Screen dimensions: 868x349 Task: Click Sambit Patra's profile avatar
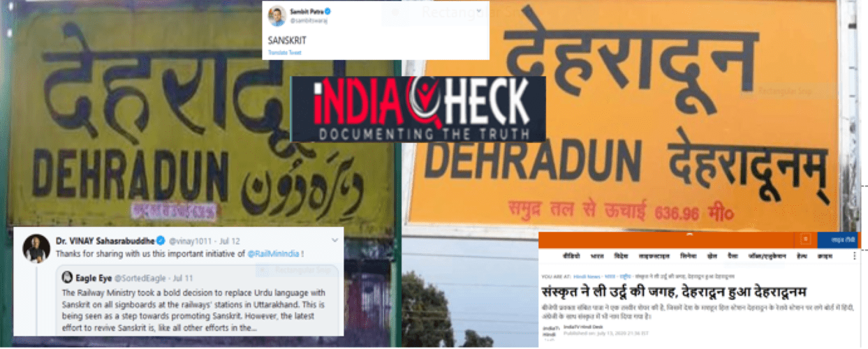point(277,16)
